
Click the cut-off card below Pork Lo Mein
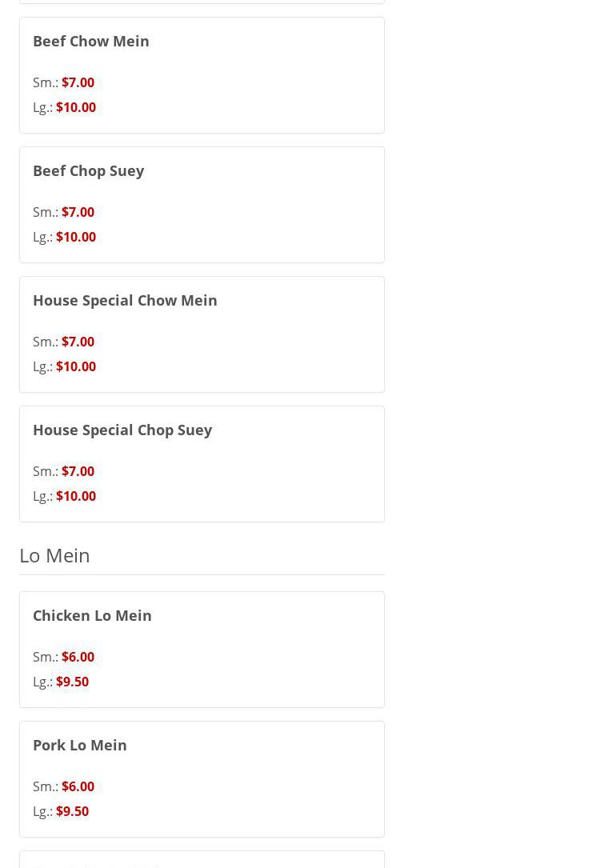click(x=202, y=860)
